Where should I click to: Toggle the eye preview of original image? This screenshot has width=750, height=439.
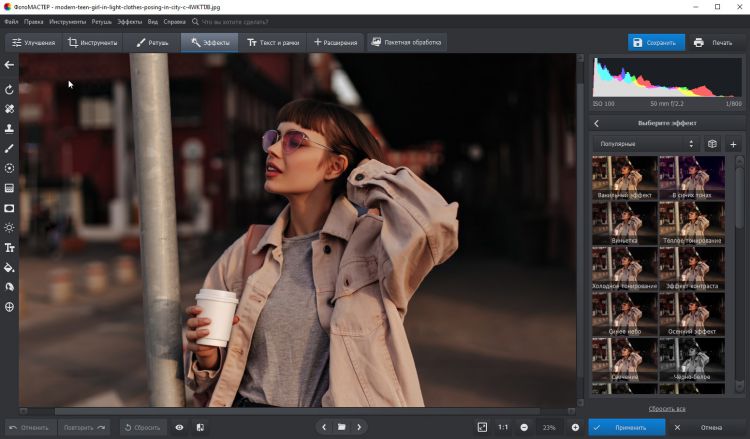click(179, 427)
